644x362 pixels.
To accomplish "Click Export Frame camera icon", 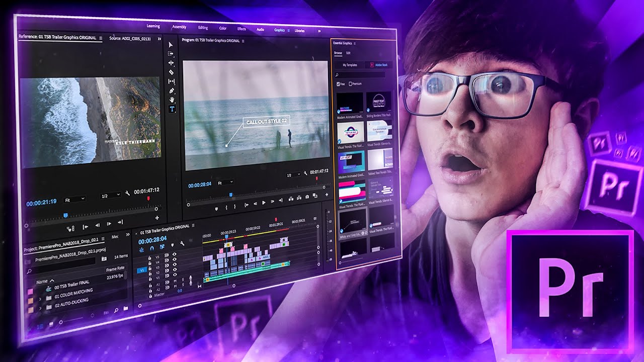I will (307, 197).
